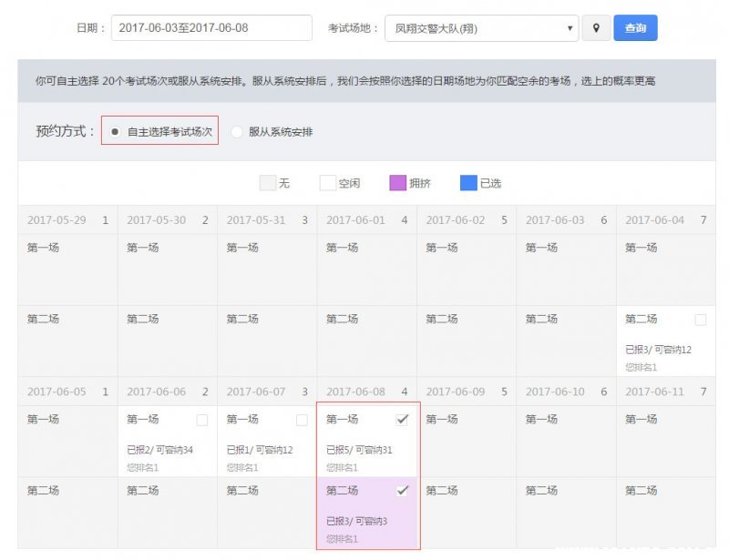729x560 pixels.
Task: Click the date range input field
Action: [211, 28]
